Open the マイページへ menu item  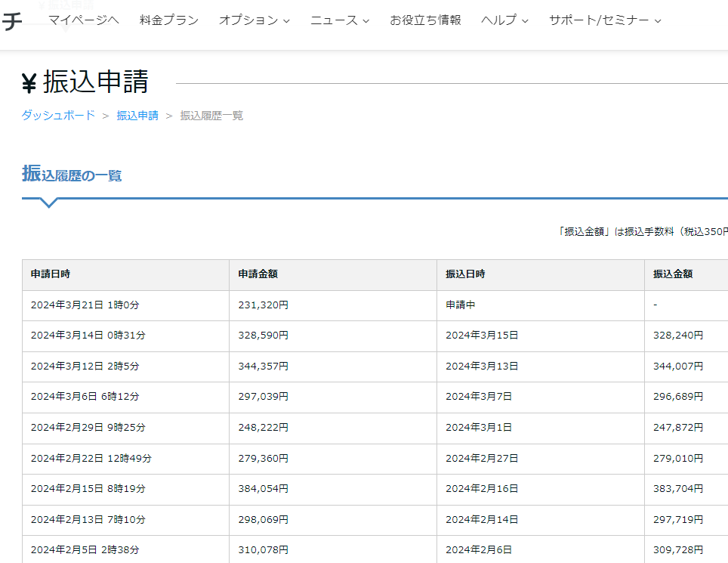click(x=84, y=20)
